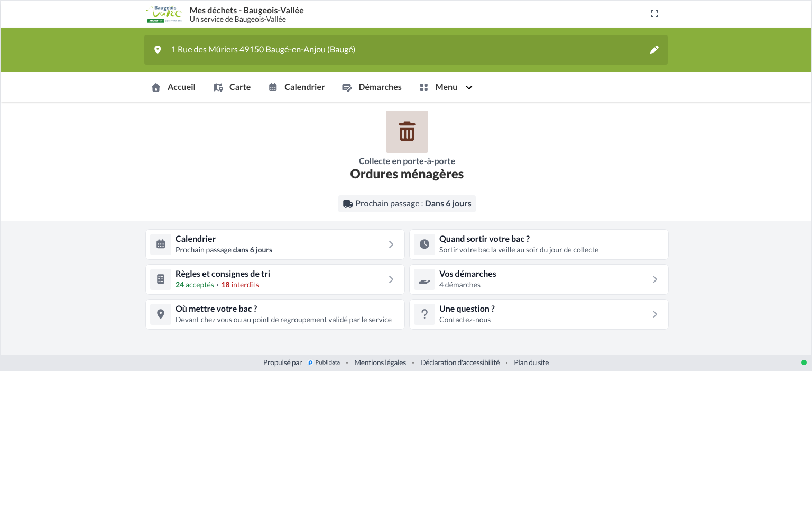Viewport: 812px width, 508px height.
Task: Open the Calendrier card title
Action: point(196,239)
